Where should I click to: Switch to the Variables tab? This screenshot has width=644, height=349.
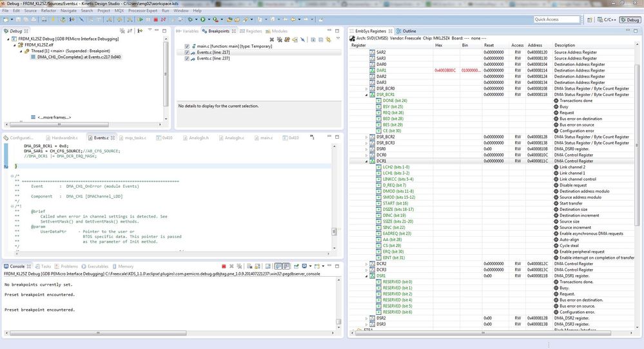click(188, 31)
